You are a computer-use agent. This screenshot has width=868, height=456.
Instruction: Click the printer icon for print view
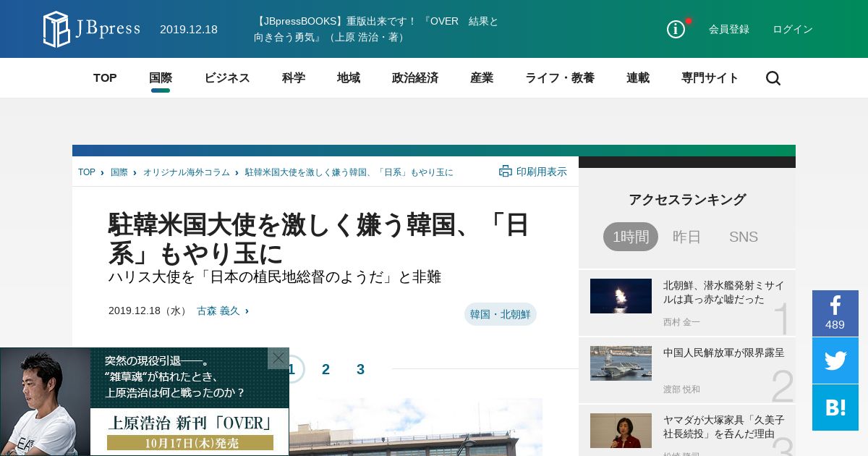[506, 172]
